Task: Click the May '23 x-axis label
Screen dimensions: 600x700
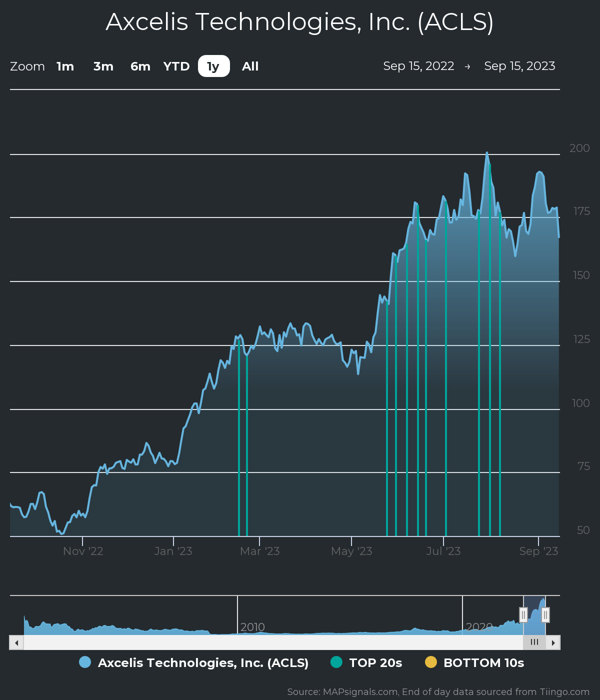Action: click(x=351, y=551)
